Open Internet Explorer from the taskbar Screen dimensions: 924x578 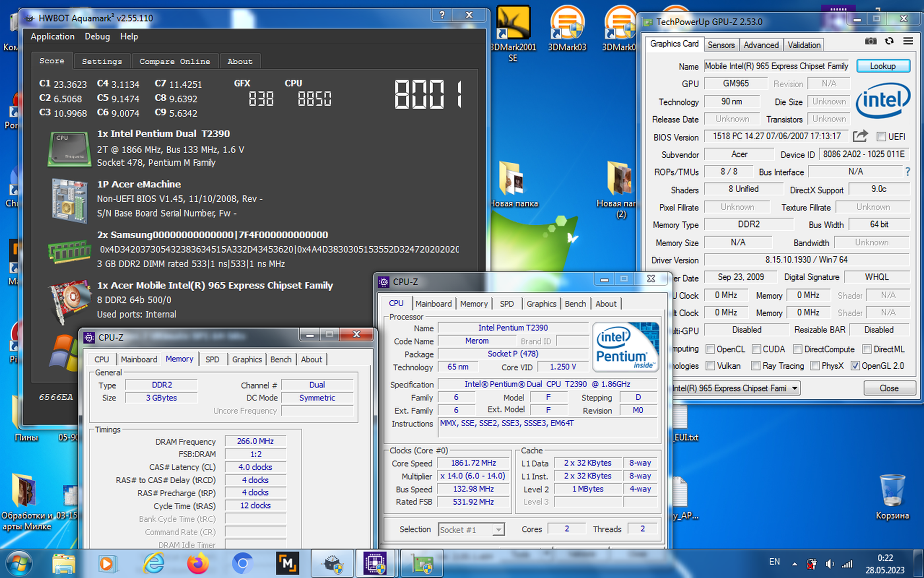154,564
